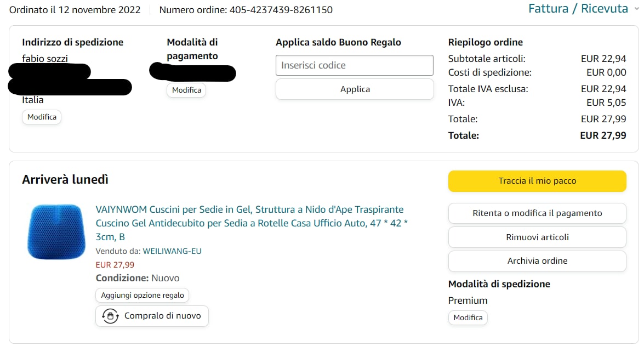The height and width of the screenshot is (346, 644).
Task: Select Ritenta o modifica il pagamento
Action: [x=537, y=213]
